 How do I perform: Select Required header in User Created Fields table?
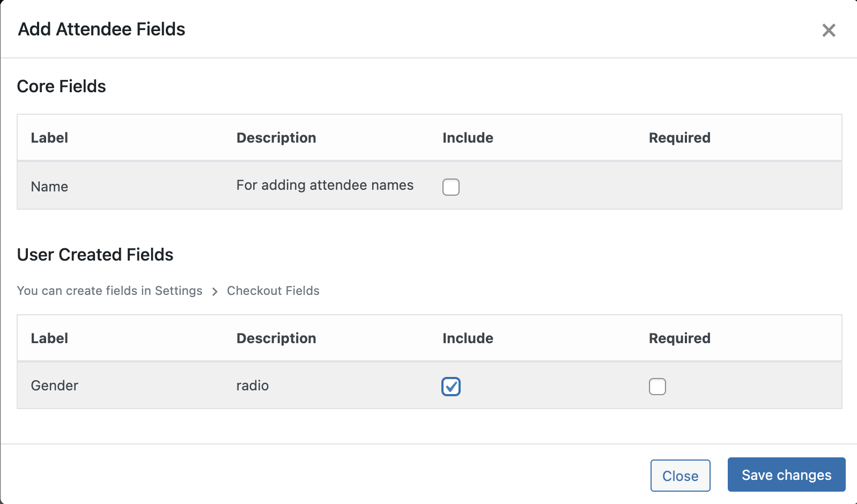(679, 338)
